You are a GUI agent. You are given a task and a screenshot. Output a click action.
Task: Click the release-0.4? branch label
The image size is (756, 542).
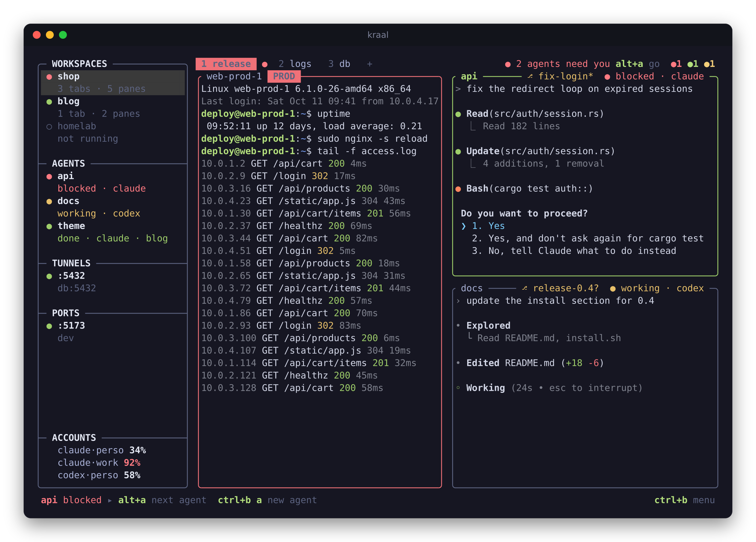560,288
